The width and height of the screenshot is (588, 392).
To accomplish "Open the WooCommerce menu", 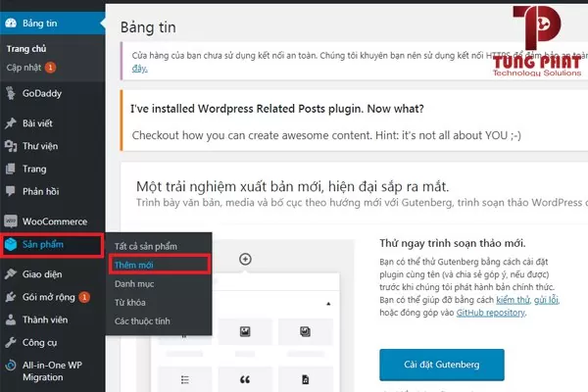I will point(53,221).
